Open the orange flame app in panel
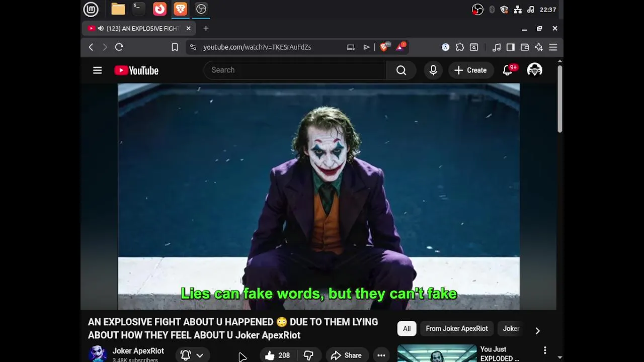This screenshot has height=362, width=644. pyautogui.click(x=159, y=9)
